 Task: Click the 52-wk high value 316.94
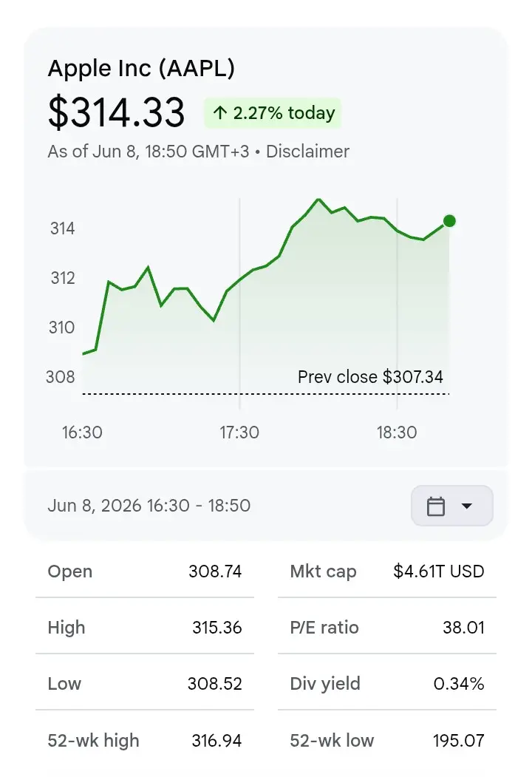click(216, 741)
